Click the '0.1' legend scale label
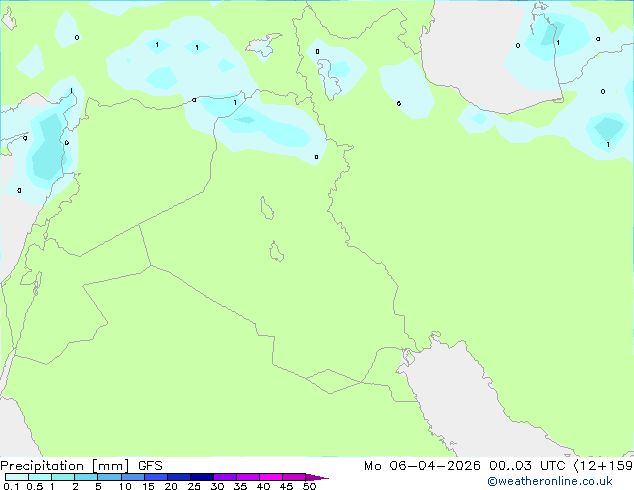 pos(11,486)
